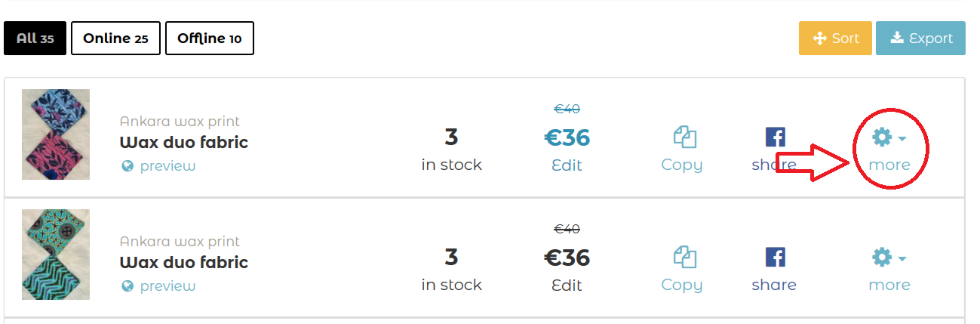Filter by Offline 10 products
Viewport: 980px width, 324px height.
coord(209,39)
